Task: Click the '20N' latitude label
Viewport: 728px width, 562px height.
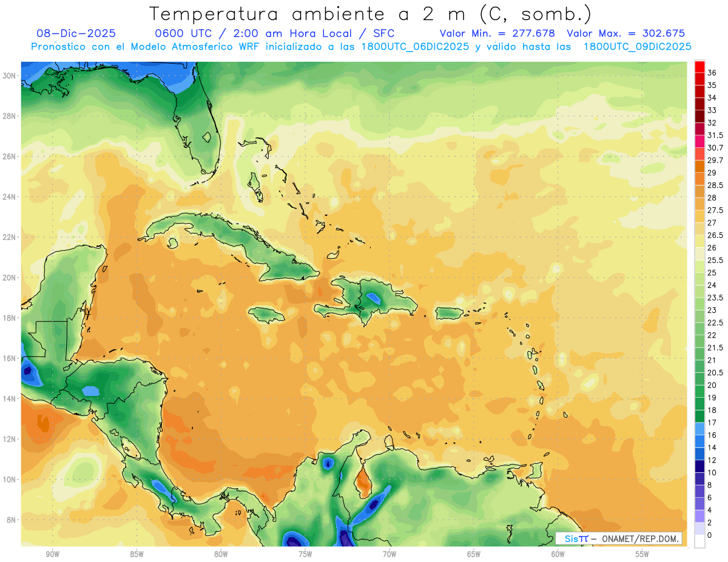Action: pyautogui.click(x=10, y=278)
